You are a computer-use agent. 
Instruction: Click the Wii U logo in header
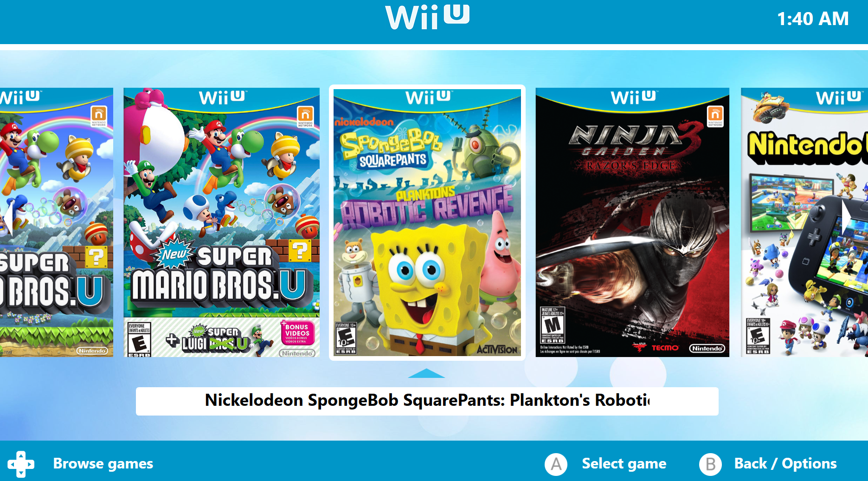(x=427, y=17)
